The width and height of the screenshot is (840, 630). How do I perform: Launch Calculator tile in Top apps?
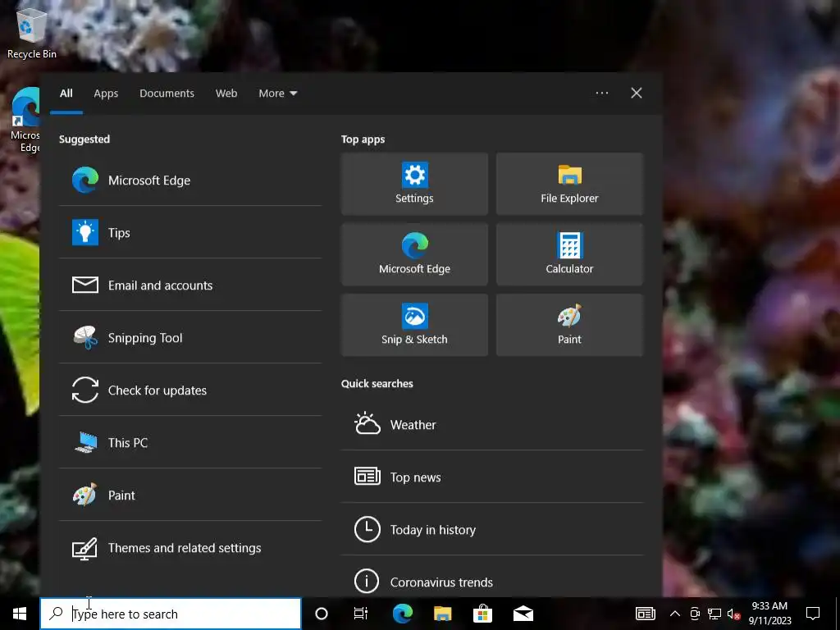click(569, 254)
